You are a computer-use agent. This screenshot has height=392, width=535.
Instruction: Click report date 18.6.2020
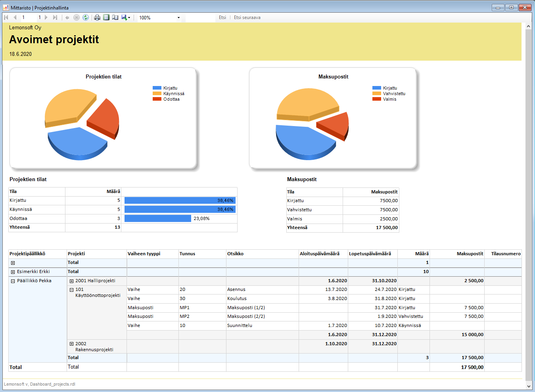click(x=21, y=54)
